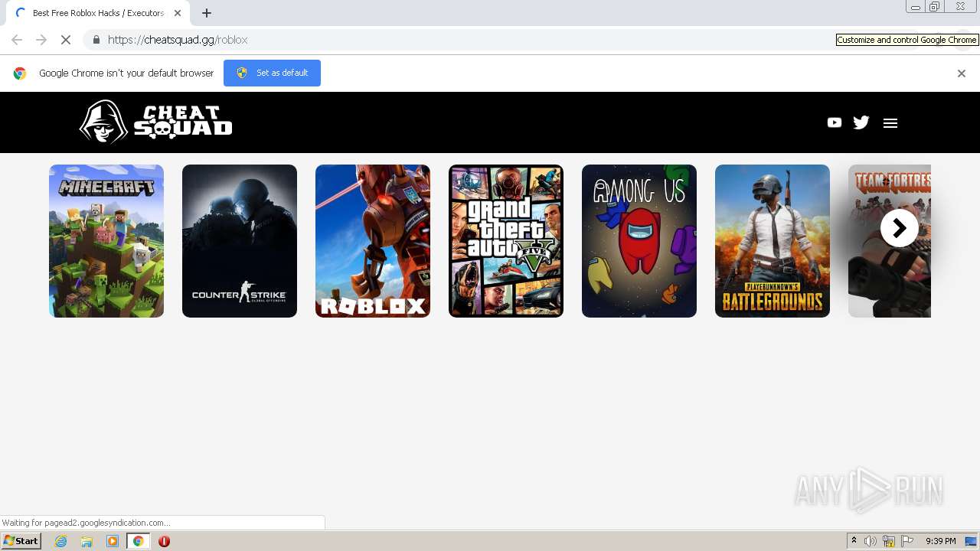Open the Windows Start menu

21,541
